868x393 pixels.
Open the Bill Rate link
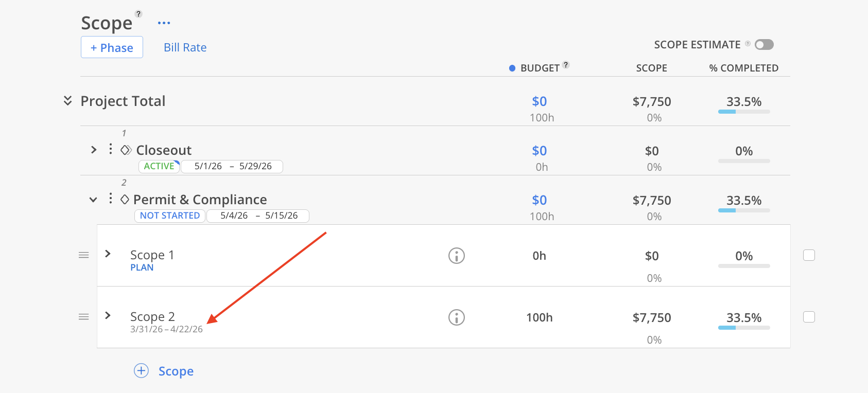pyautogui.click(x=185, y=47)
